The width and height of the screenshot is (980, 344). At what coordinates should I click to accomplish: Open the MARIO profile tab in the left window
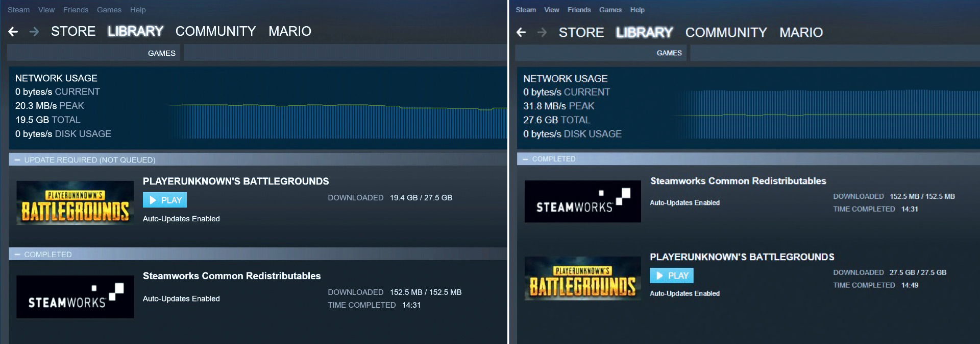coord(289,31)
